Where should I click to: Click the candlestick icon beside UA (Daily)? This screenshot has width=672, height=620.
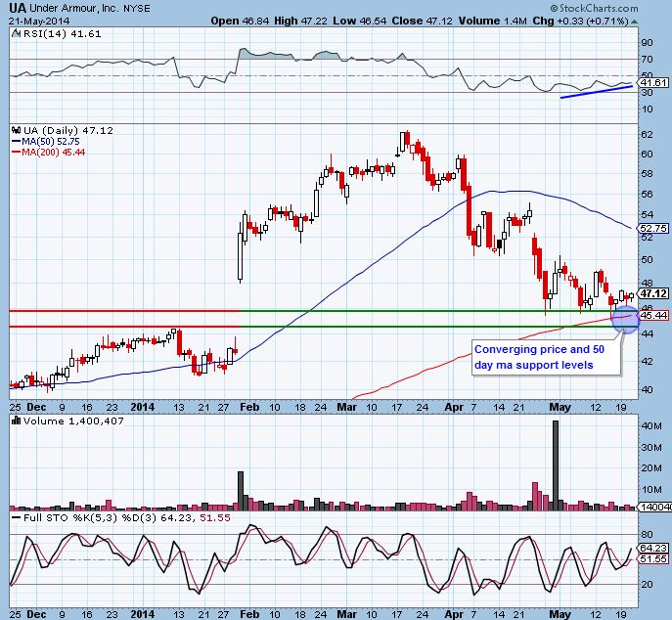(x=17, y=130)
